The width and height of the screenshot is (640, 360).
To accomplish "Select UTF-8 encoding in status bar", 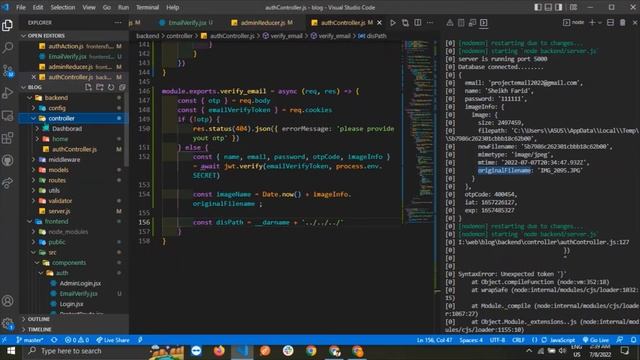I will (497, 340).
